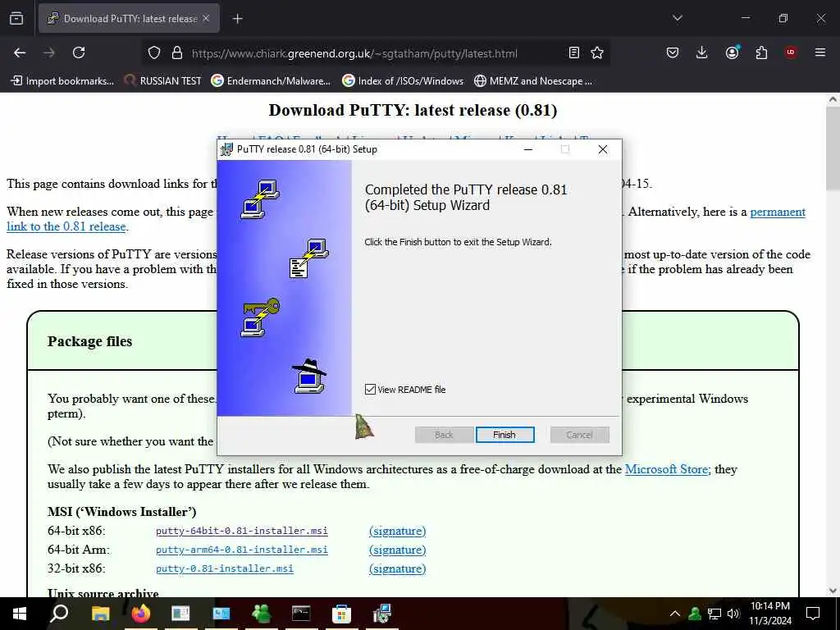Open the Firefox account menu
This screenshot has height=630, width=840.
pos(732,52)
